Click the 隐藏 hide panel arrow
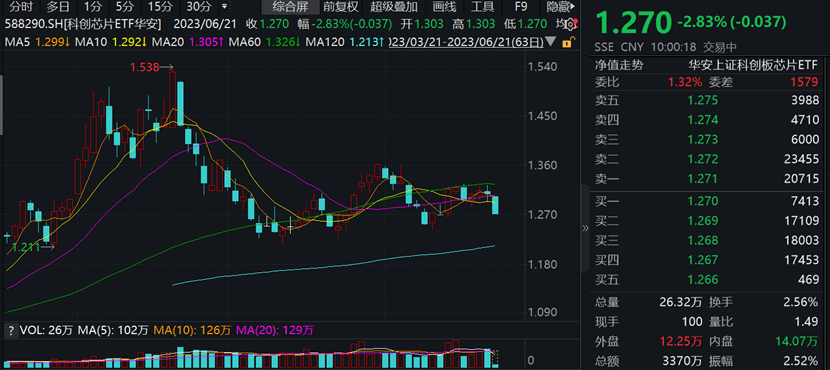The image size is (830, 370). (x=561, y=7)
